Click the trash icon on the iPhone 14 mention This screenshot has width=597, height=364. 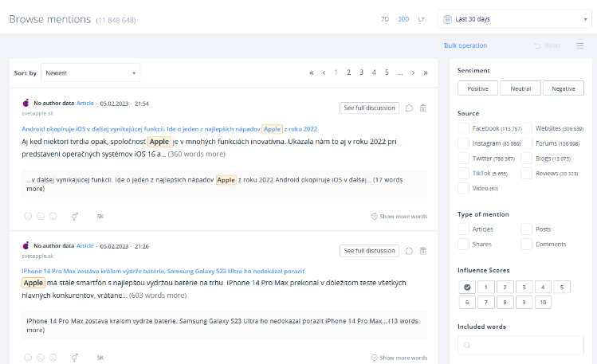423,251
